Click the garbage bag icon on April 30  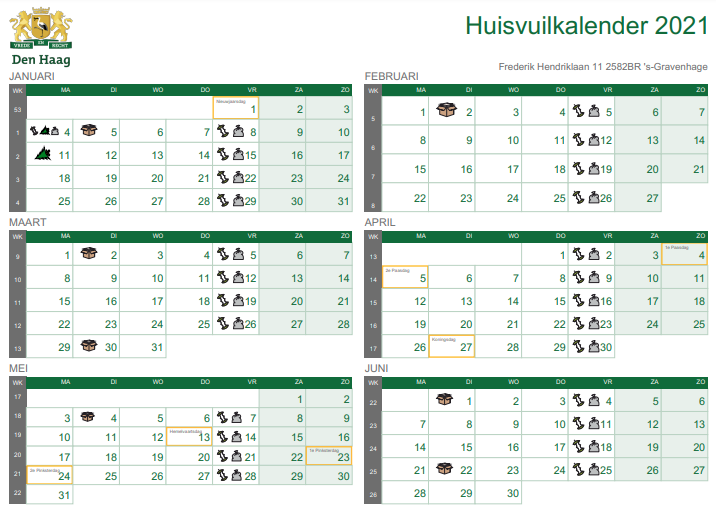(x=594, y=346)
